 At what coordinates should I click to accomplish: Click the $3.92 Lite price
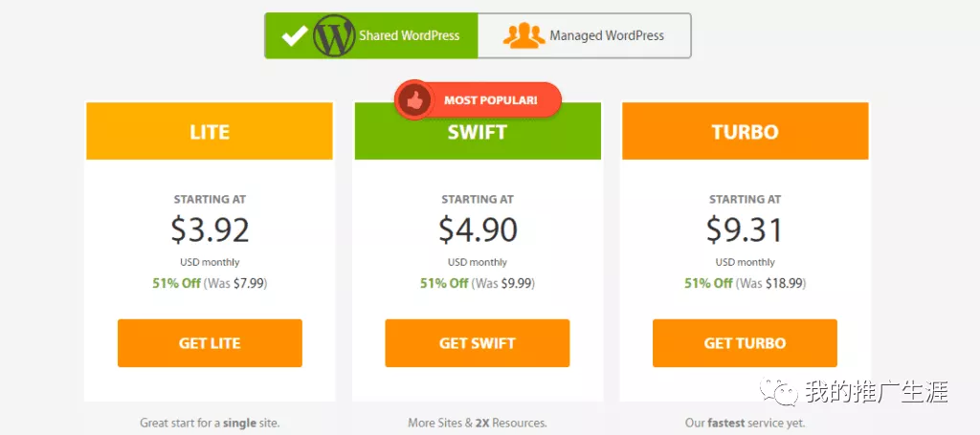tap(210, 230)
